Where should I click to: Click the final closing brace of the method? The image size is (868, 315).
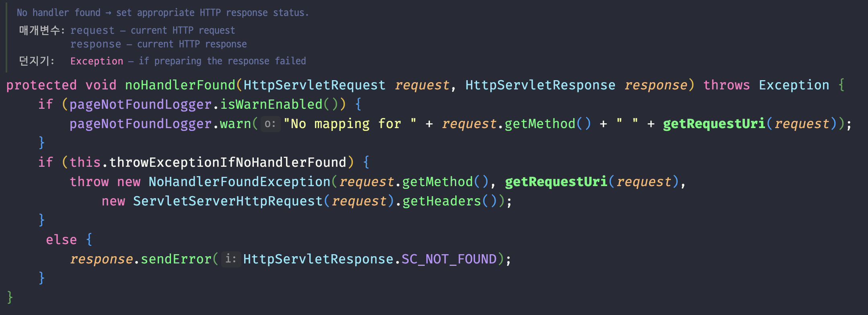tap(10, 298)
